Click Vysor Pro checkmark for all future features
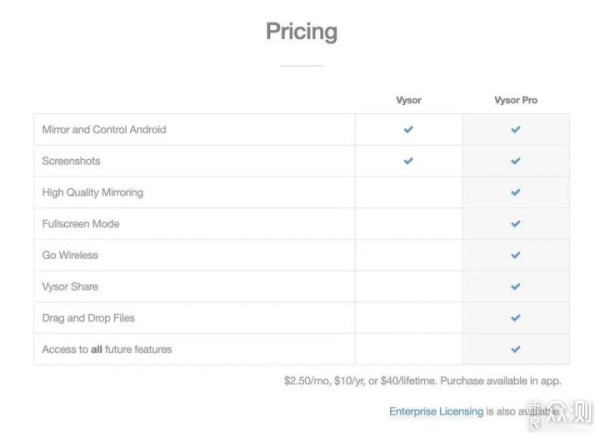The image size is (600, 438). click(x=515, y=349)
